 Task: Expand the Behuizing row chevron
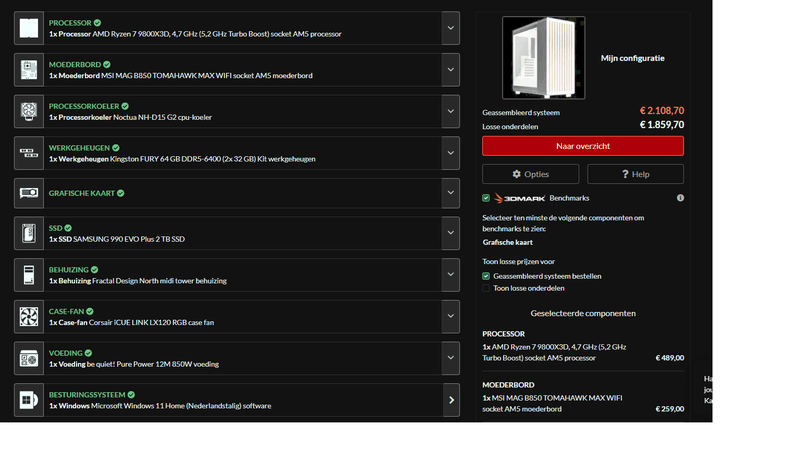(451, 275)
